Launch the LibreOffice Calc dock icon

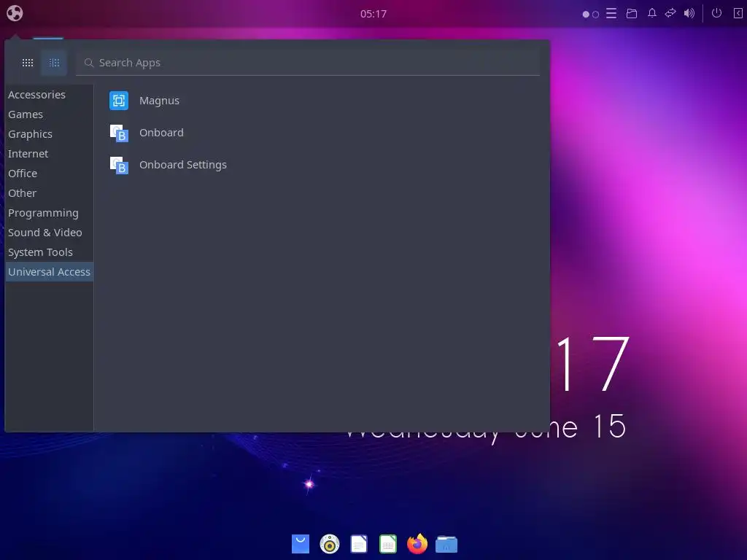click(388, 544)
